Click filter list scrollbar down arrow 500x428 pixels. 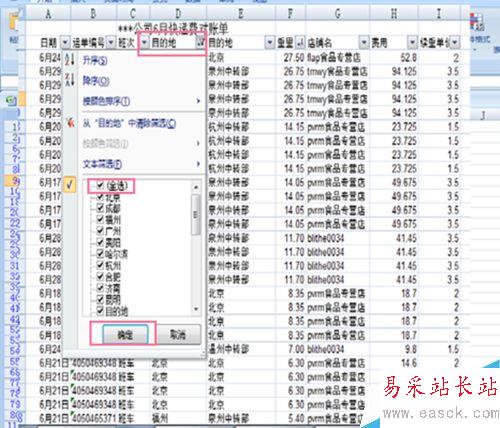(x=196, y=309)
